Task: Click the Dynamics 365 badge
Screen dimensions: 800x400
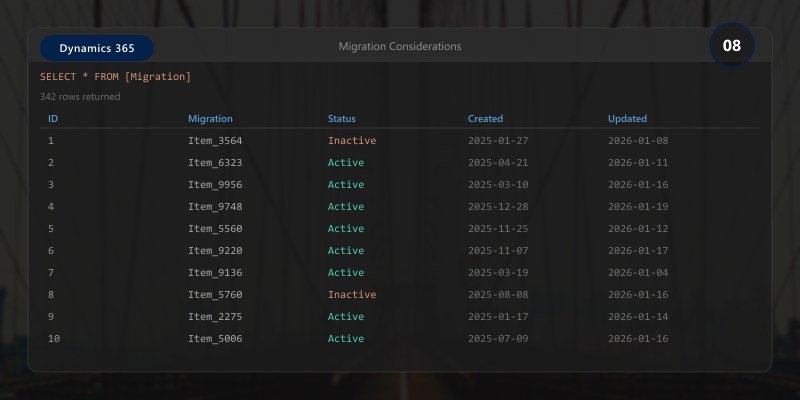Action: (97, 48)
